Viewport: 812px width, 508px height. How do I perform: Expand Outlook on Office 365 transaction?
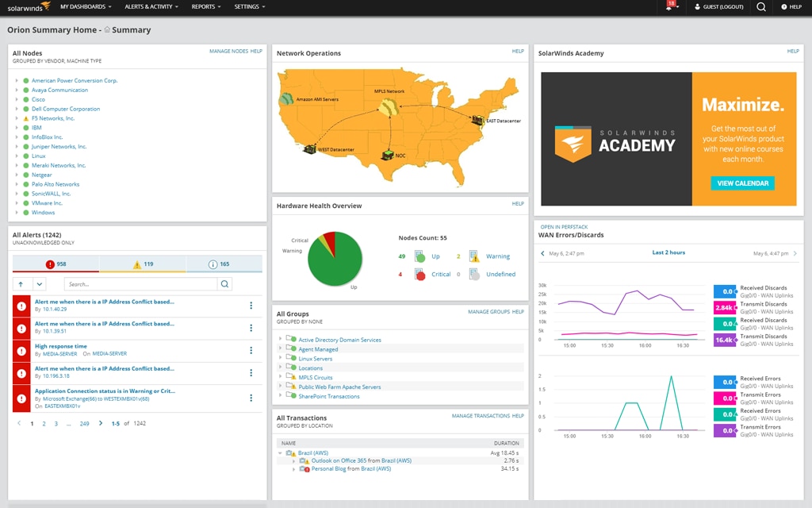(293, 460)
